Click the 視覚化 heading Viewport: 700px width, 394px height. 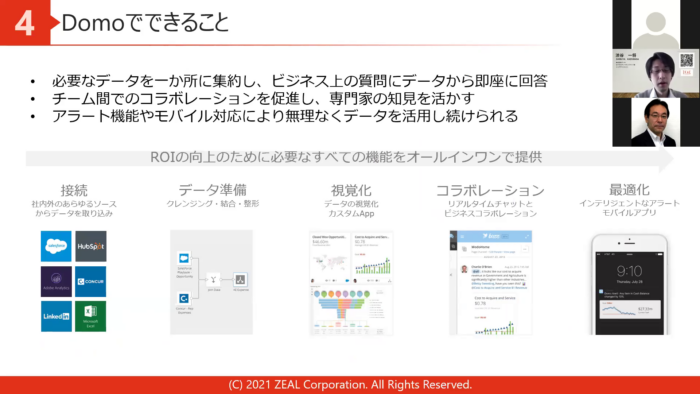click(351, 191)
